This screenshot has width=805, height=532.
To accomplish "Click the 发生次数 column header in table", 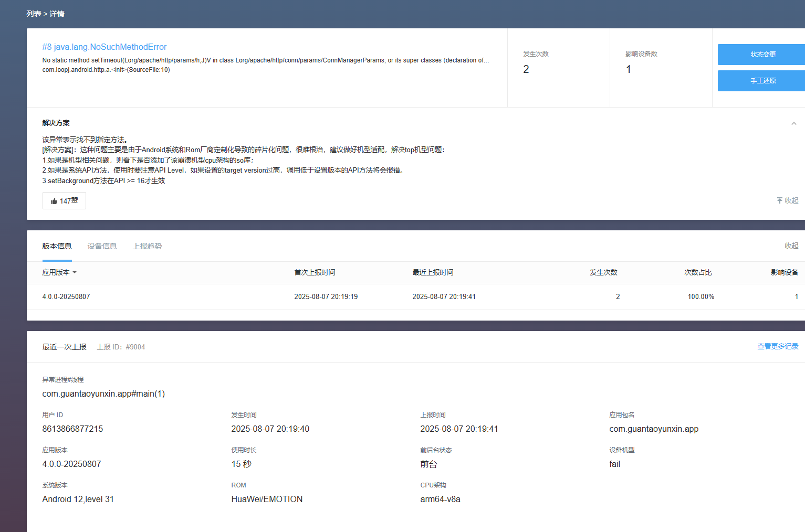I will [603, 272].
